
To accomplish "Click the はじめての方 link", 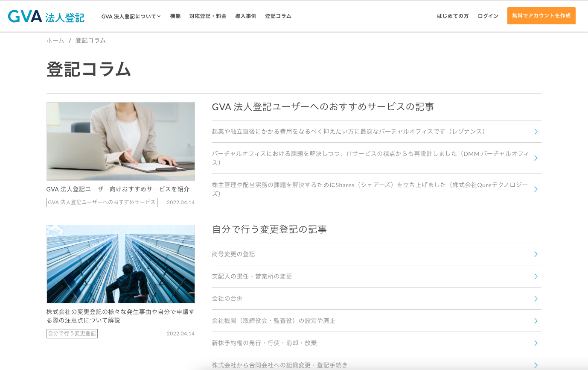I will pos(452,16).
